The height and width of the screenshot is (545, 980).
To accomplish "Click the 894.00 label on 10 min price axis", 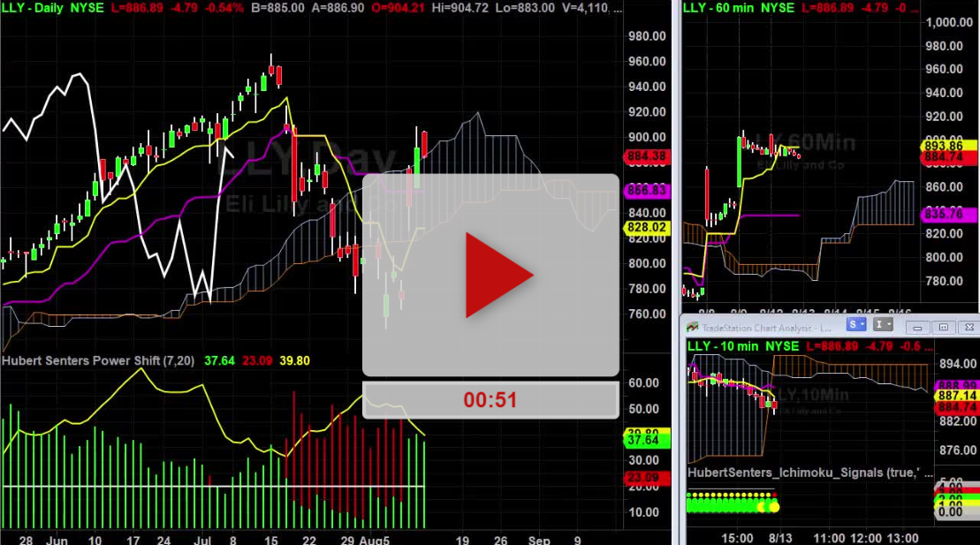I will (958, 365).
